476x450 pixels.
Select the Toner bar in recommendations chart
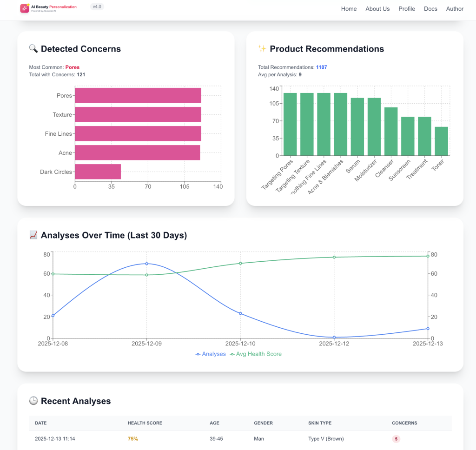click(441, 141)
